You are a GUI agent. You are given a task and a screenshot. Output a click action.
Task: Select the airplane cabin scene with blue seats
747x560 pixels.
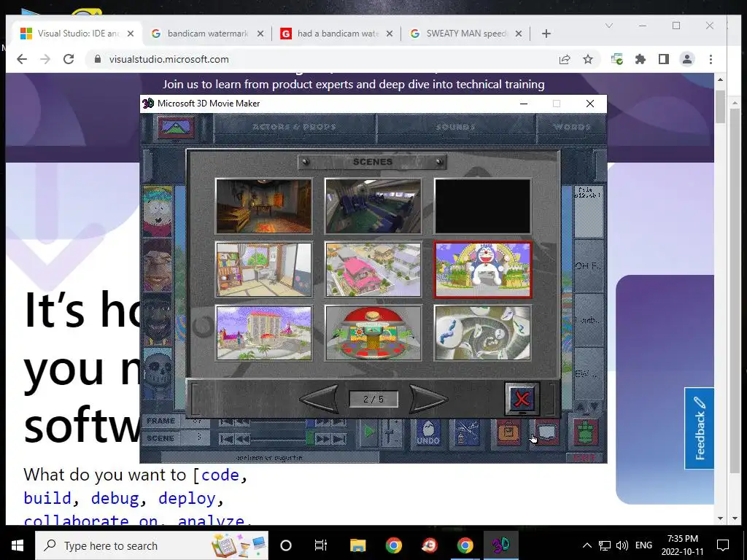373,206
